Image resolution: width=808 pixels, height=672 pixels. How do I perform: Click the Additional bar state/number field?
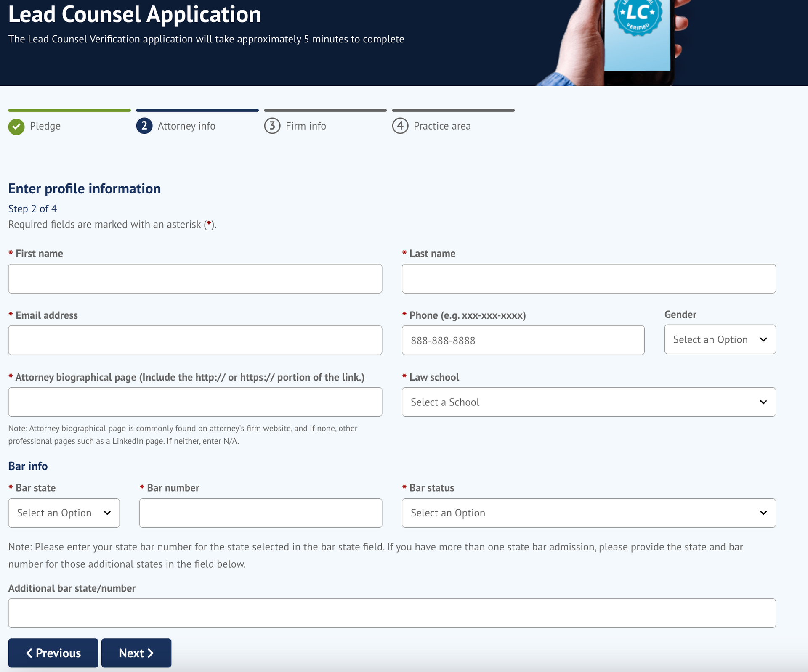point(392,613)
